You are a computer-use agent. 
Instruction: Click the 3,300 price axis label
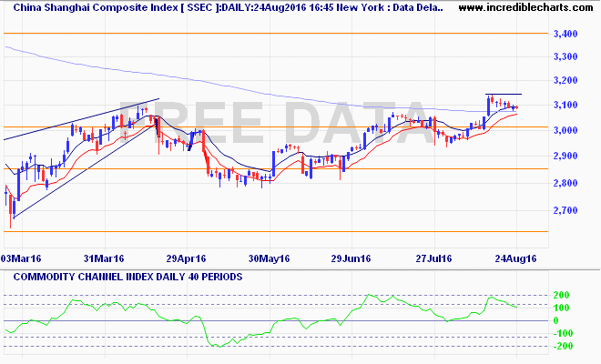pos(565,57)
